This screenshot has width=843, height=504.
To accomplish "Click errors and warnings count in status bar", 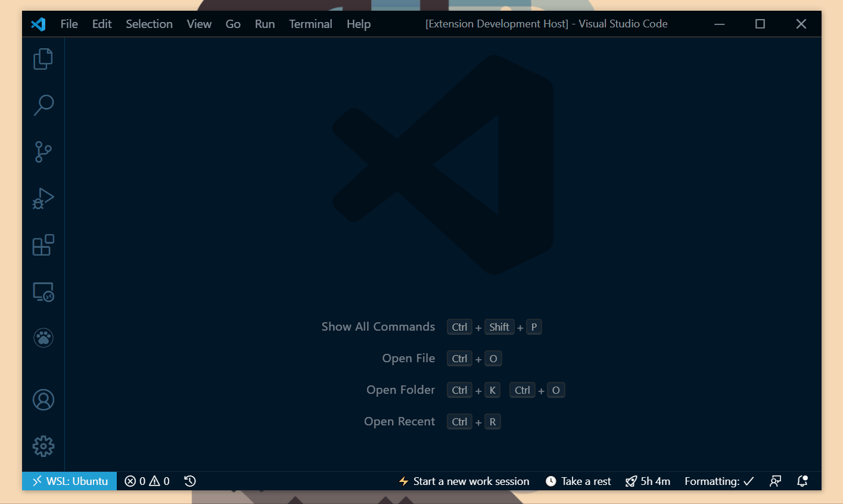I will point(147,481).
